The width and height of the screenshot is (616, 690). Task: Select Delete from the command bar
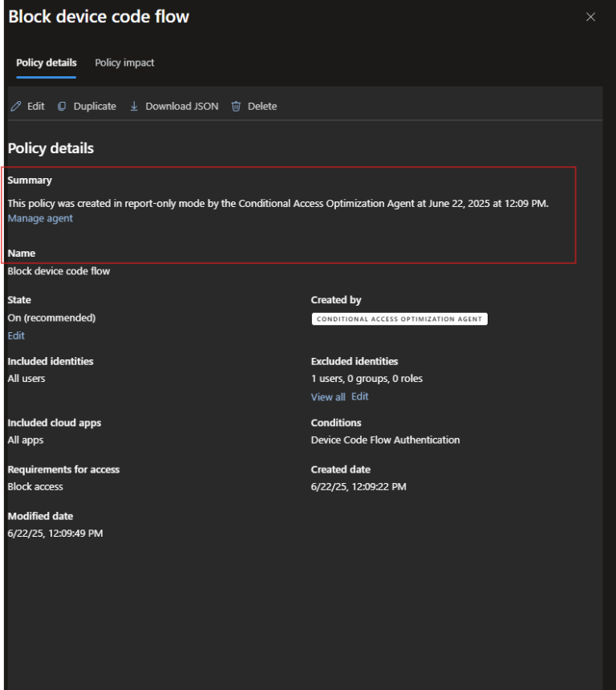click(x=261, y=105)
